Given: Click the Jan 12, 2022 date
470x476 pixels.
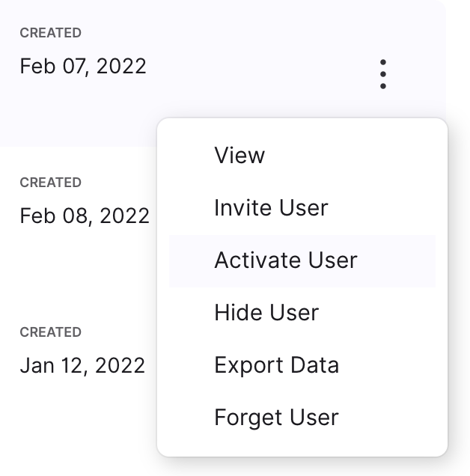Looking at the screenshot, I should 82,365.
